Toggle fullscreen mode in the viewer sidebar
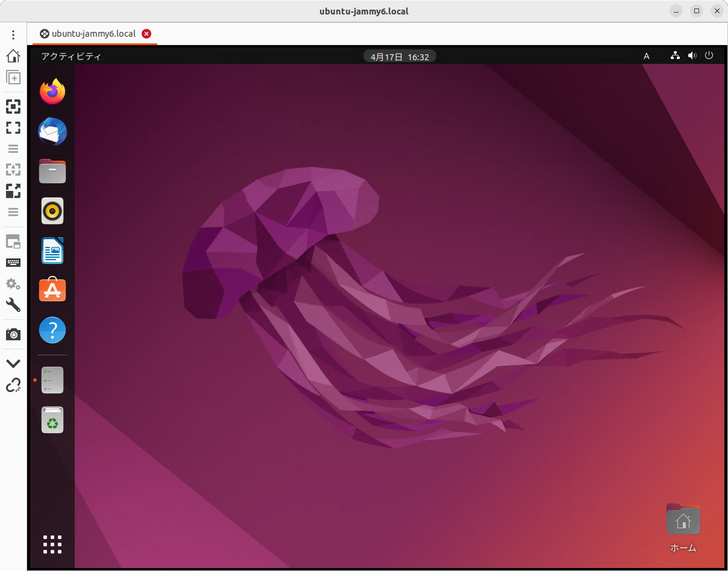Screen dimensions: 728x571 pos(13,128)
